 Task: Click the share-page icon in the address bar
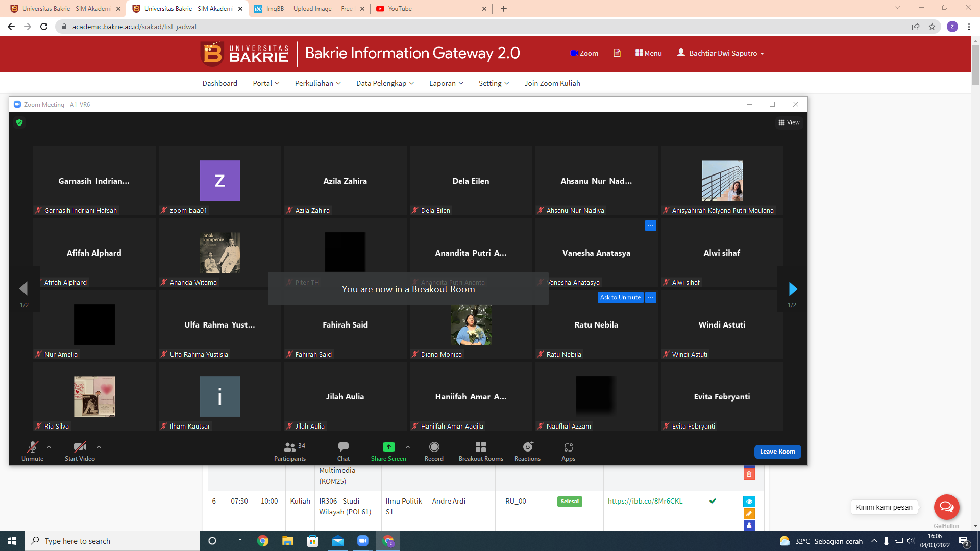(916, 27)
